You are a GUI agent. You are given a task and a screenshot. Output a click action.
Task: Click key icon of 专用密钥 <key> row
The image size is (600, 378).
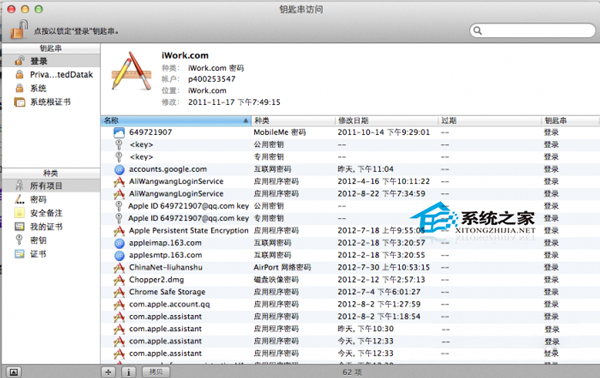tap(119, 157)
